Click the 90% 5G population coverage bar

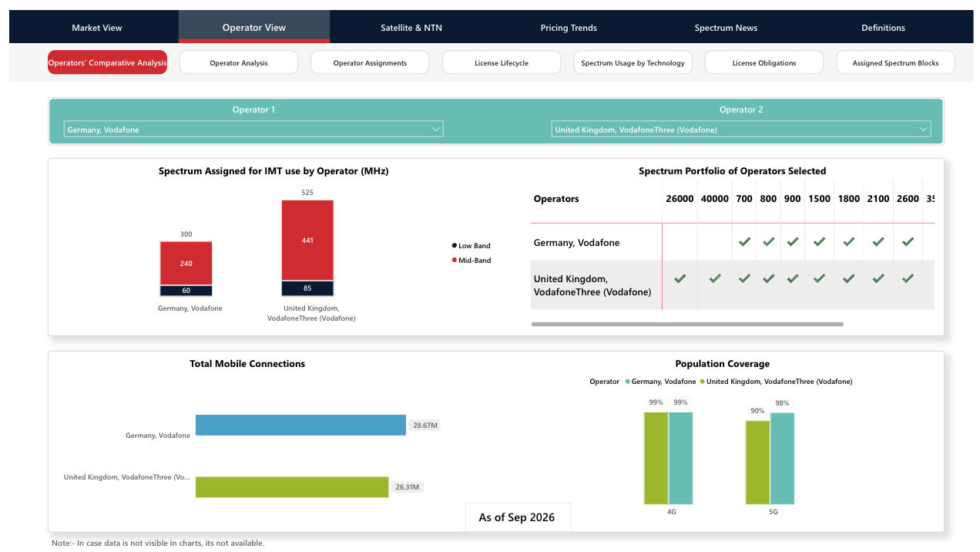(757, 463)
